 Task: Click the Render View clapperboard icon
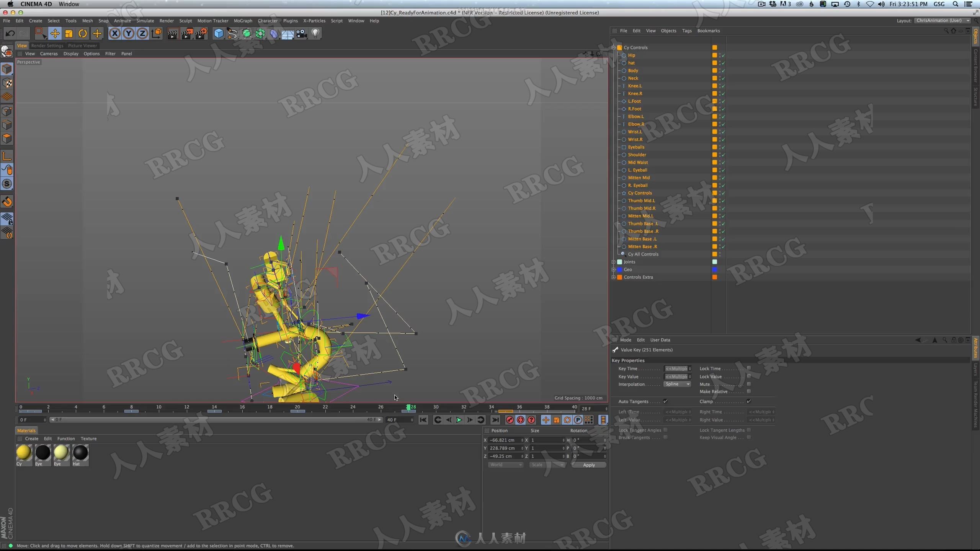click(173, 34)
